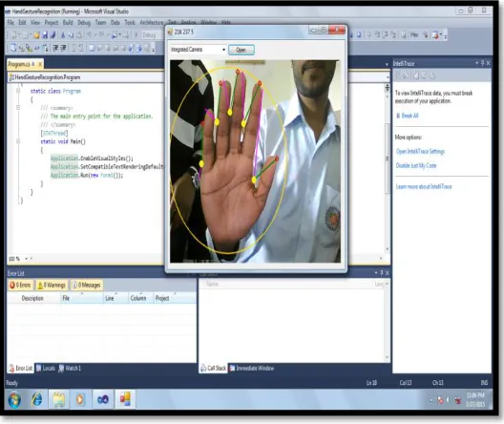Toggle the 0 Warnings filter

(52, 286)
